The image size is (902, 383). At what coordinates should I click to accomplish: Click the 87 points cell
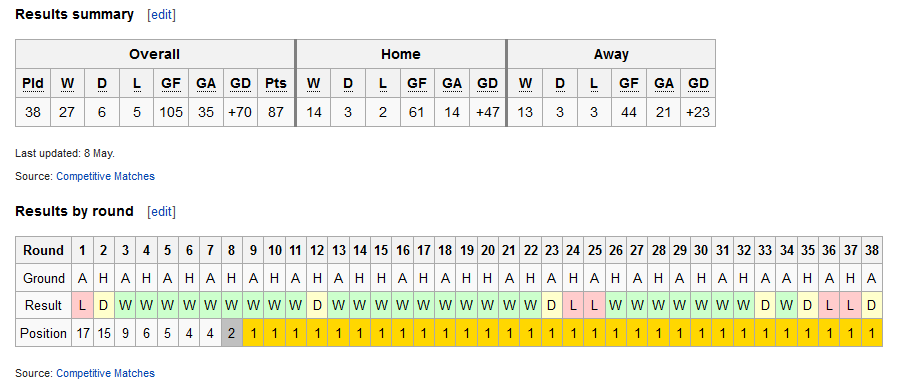point(276,112)
